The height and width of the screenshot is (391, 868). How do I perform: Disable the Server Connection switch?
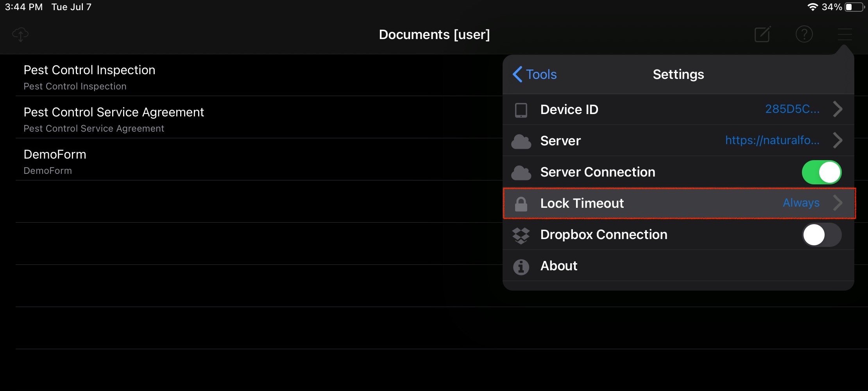point(821,172)
